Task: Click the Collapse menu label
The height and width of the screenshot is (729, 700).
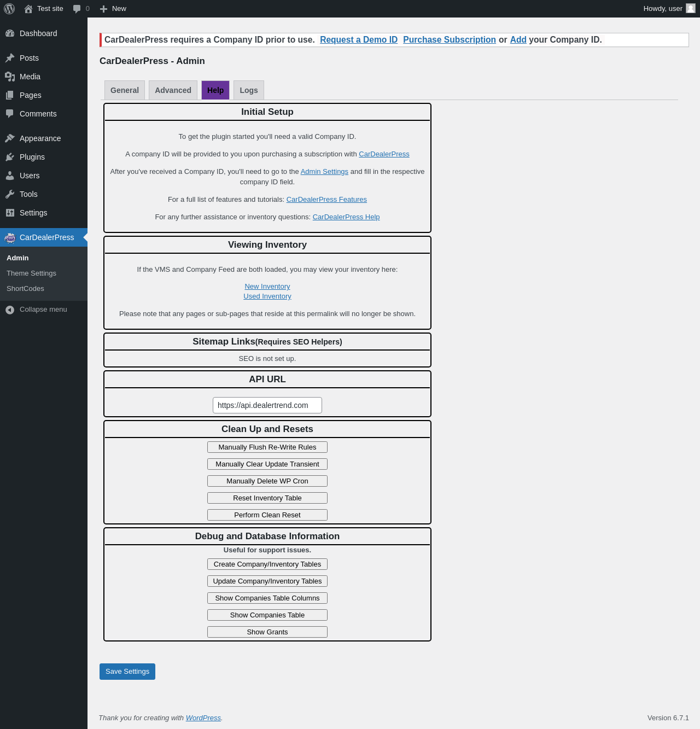Action: click(x=43, y=310)
